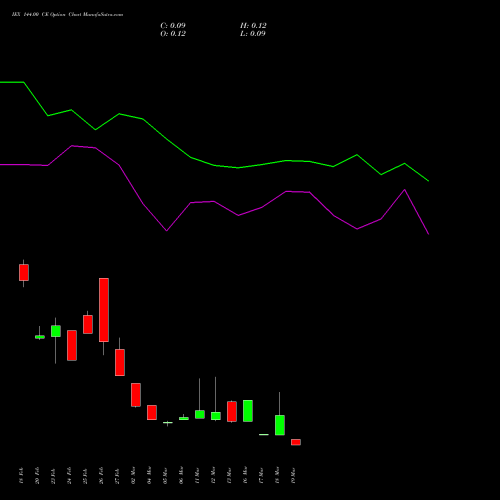Screen dimensions: 500x500
Task: Click the 02 Mar date label
Action: 133,475
